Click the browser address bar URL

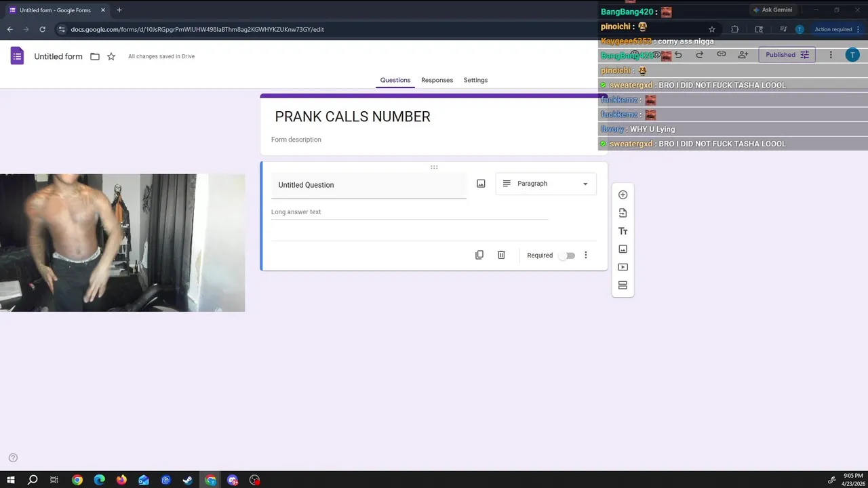[197, 29]
